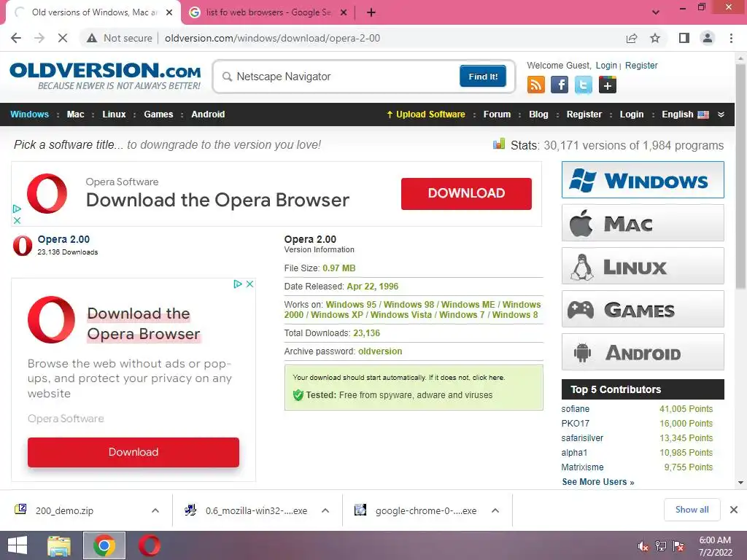The height and width of the screenshot is (560, 747).
Task: Open the Linux menu in nav bar
Action: pos(114,114)
